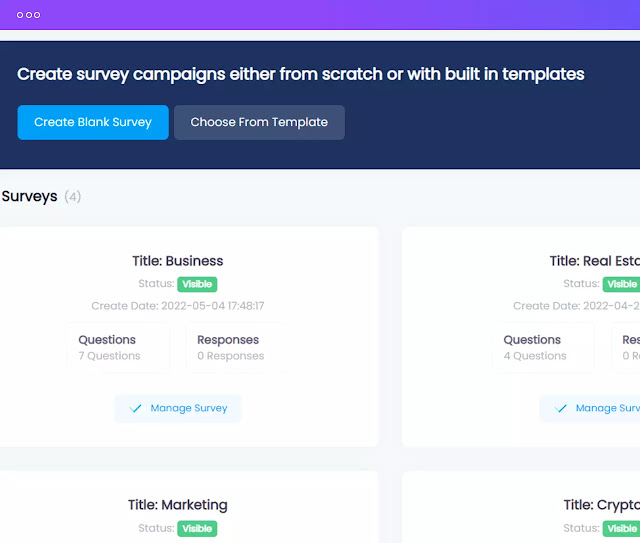Click the Real Estate card Create Date text

tap(576, 306)
